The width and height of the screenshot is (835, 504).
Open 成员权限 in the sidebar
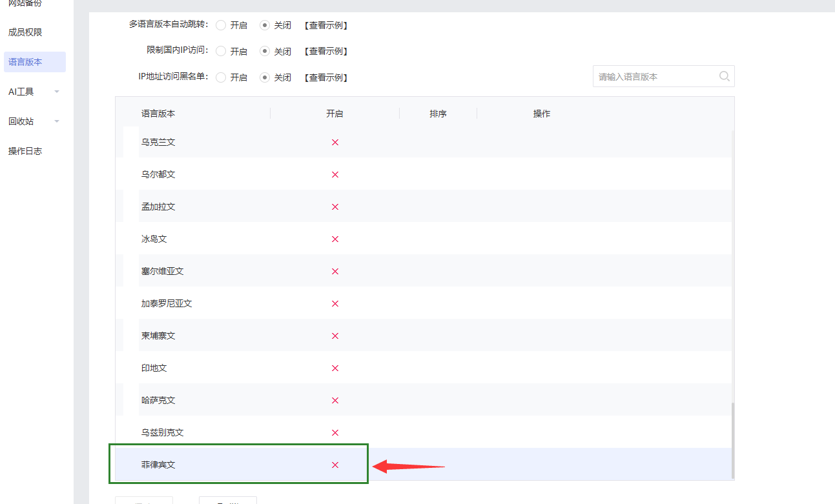pyautogui.click(x=25, y=32)
